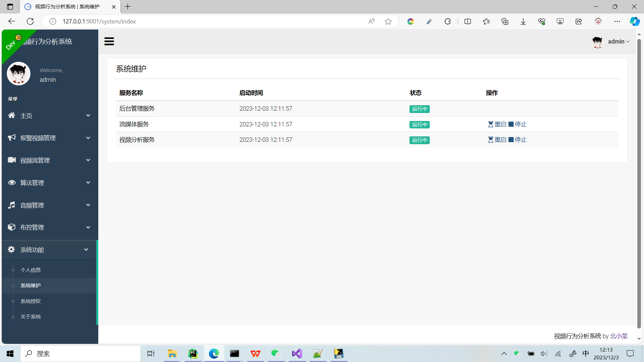Open 系统授权 submenu item
This screenshot has width=644, height=362.
[x=31, y=301]
